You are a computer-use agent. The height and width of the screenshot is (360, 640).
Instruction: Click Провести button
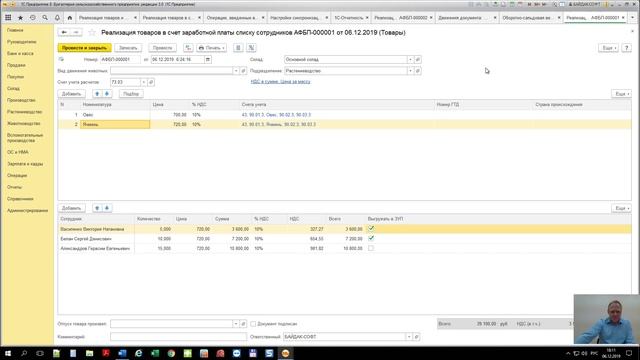(x=162, y=48)
